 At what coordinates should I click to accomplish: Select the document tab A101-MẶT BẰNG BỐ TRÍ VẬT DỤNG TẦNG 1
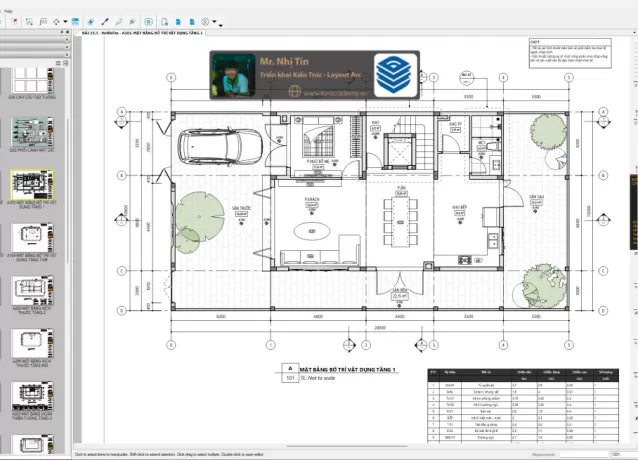click(x=142, y=33)
